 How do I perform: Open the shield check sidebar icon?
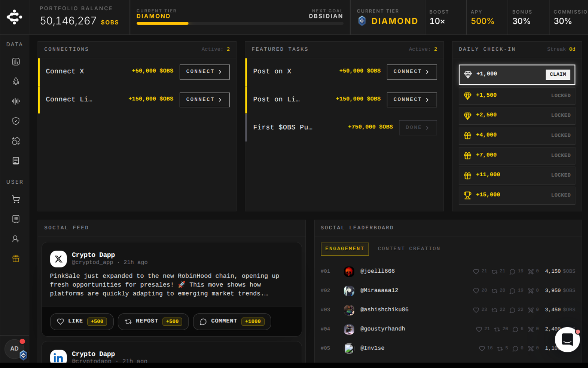click(16, 121)
